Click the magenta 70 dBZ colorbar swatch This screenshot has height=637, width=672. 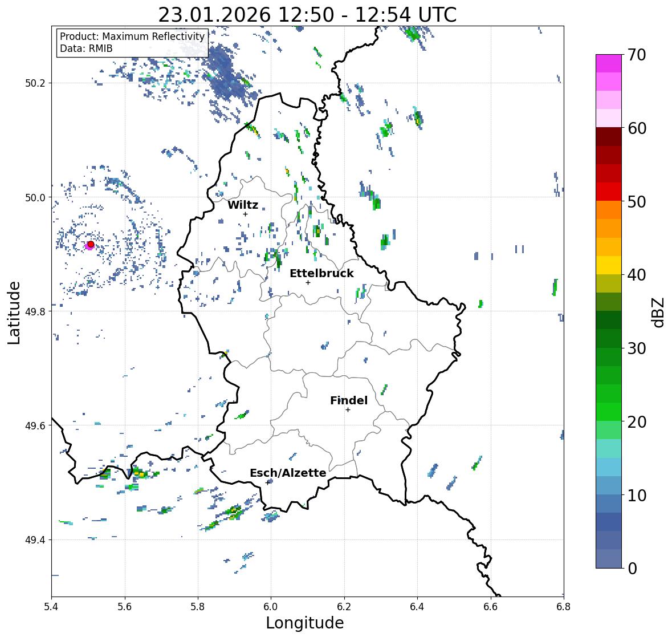point(609,63)
